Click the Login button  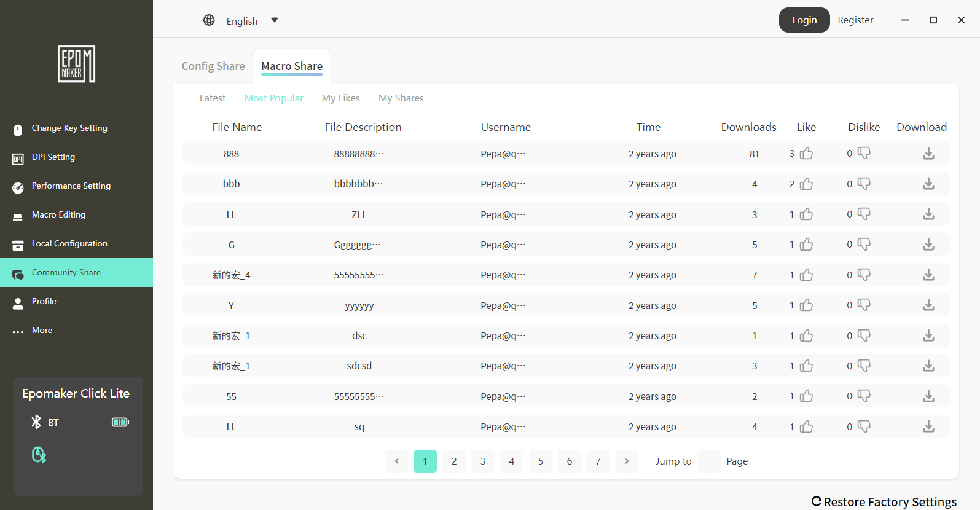804,20
